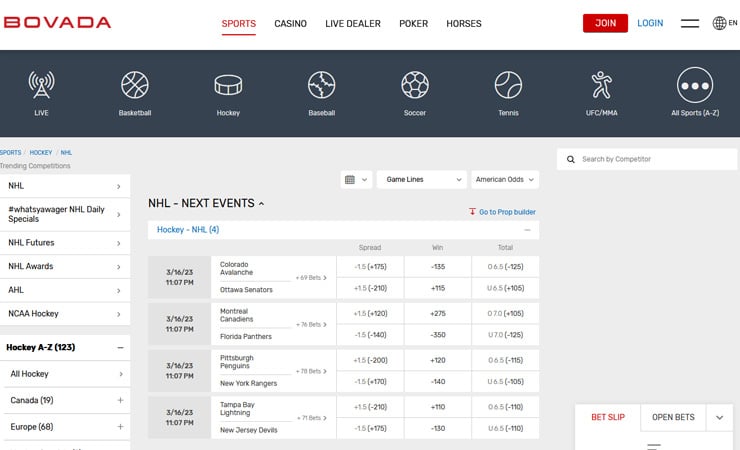Select Pittsburgh Penguins +120 moneyline
740x450 pixels.
(x=437, y=360)
